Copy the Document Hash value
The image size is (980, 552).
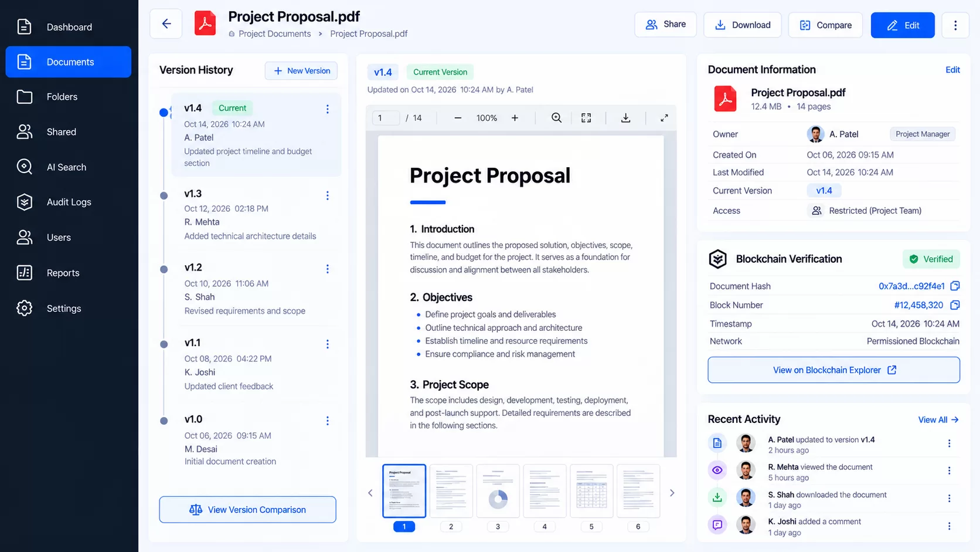pyautogui.click(x=955, y=286)
